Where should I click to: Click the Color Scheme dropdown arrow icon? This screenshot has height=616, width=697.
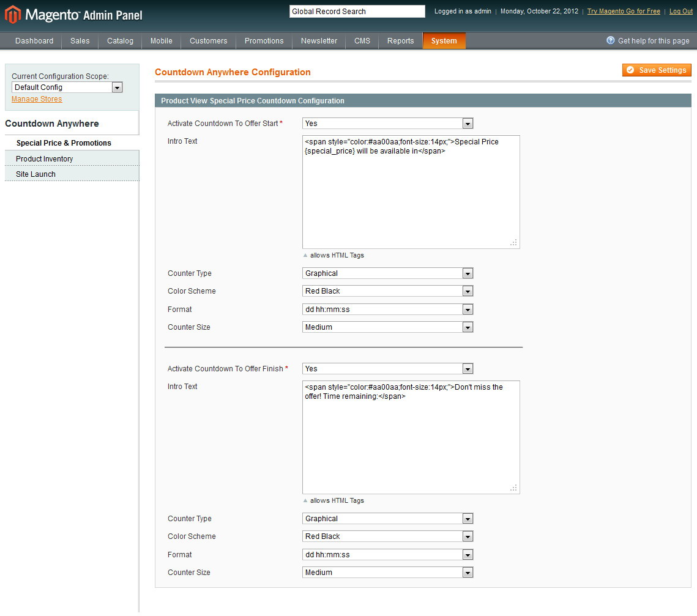pos(468,291)
